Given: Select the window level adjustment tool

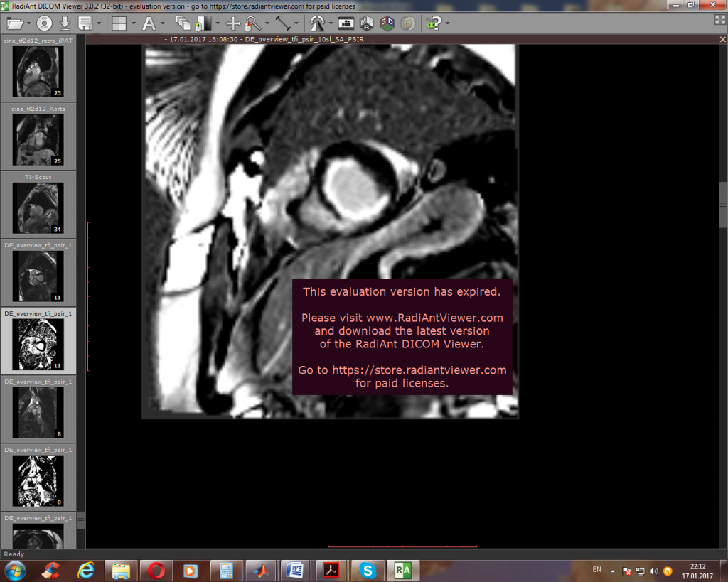Looking at the screenshot, I should pyautogui.click(x=204, y=23).
